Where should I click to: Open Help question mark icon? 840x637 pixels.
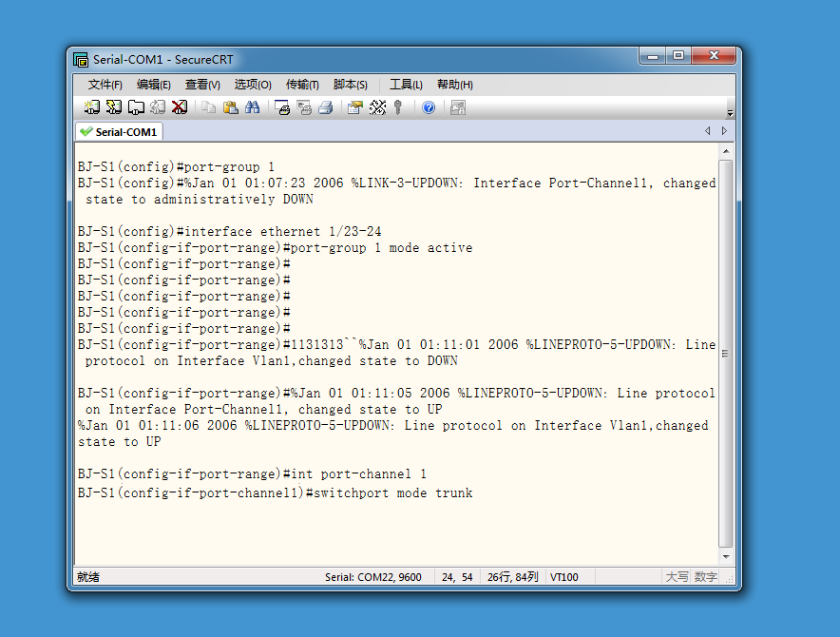(x=429, y=107)
